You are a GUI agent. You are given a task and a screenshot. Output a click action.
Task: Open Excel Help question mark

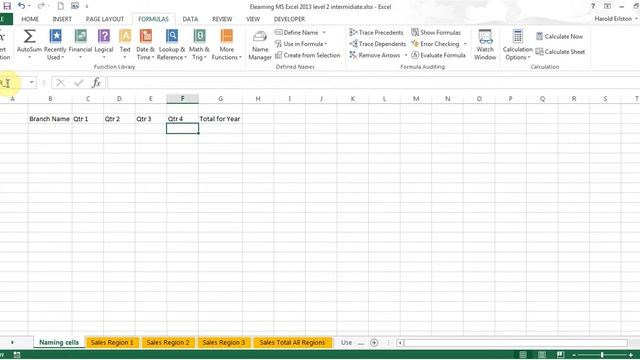click(x=593, y=6)
